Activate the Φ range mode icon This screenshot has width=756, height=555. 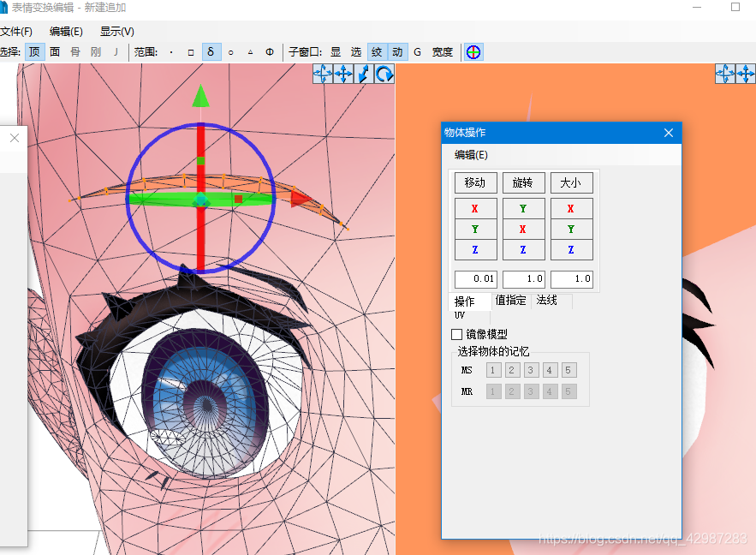269,51
